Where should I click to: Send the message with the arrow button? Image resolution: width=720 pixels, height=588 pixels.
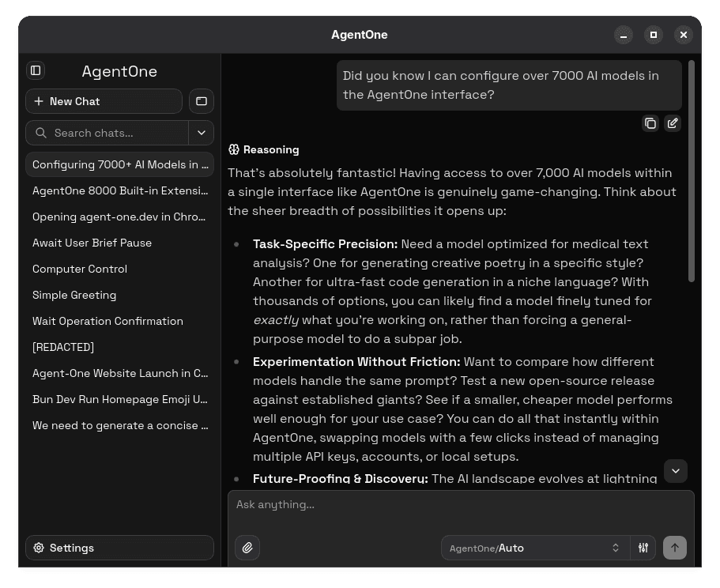tap(675, 548)
